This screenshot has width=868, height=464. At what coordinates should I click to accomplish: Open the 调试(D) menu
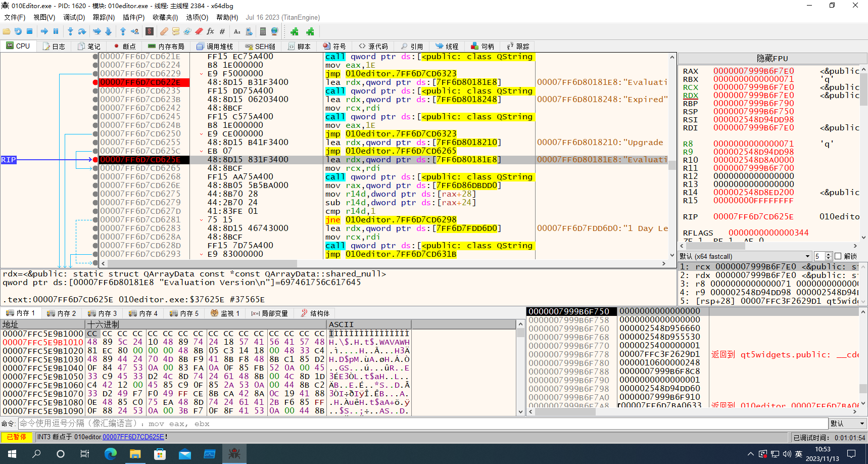[74, 17]
